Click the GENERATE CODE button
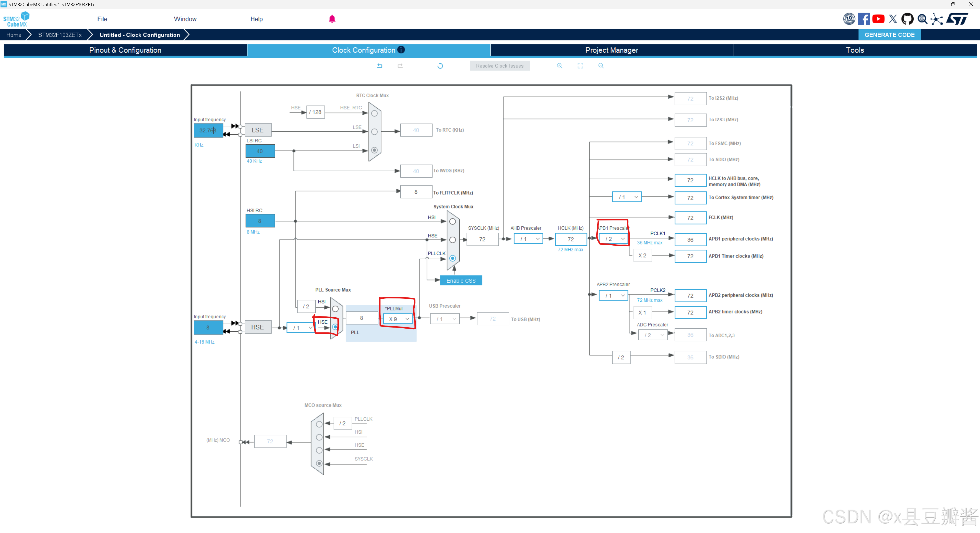This screenshot has height=533, width=980. point(889,35)
